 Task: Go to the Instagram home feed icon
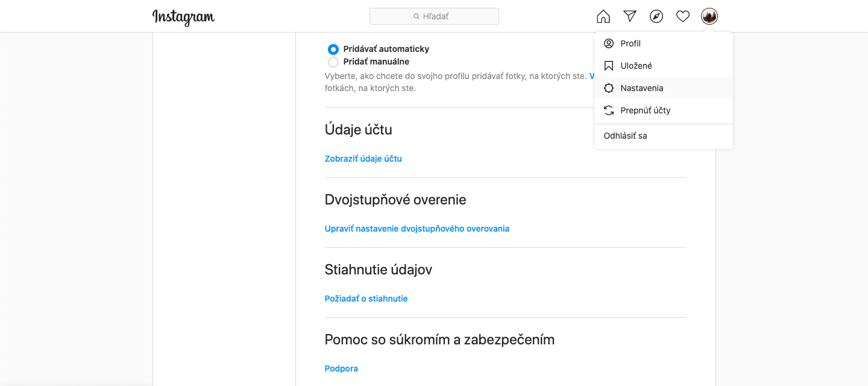point(603,16)
